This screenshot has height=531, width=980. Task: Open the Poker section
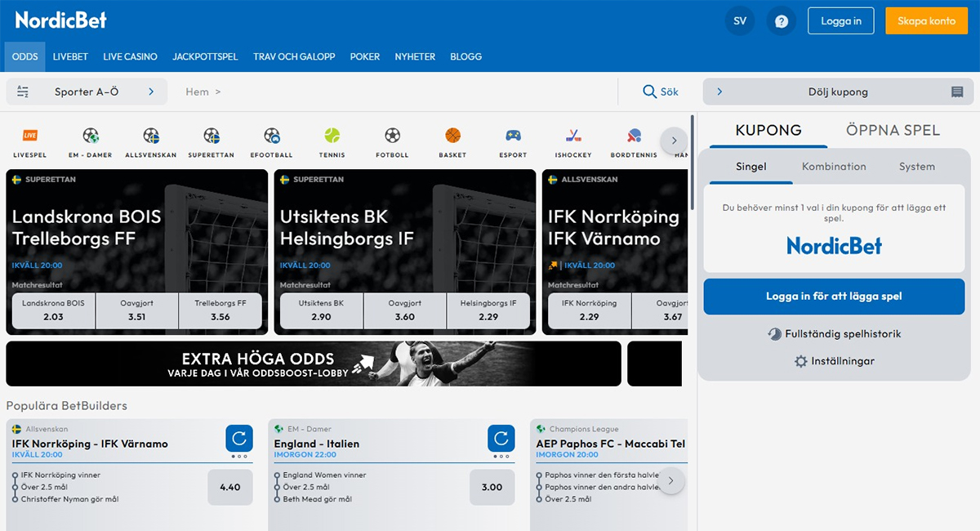click(x=365, y=57)
